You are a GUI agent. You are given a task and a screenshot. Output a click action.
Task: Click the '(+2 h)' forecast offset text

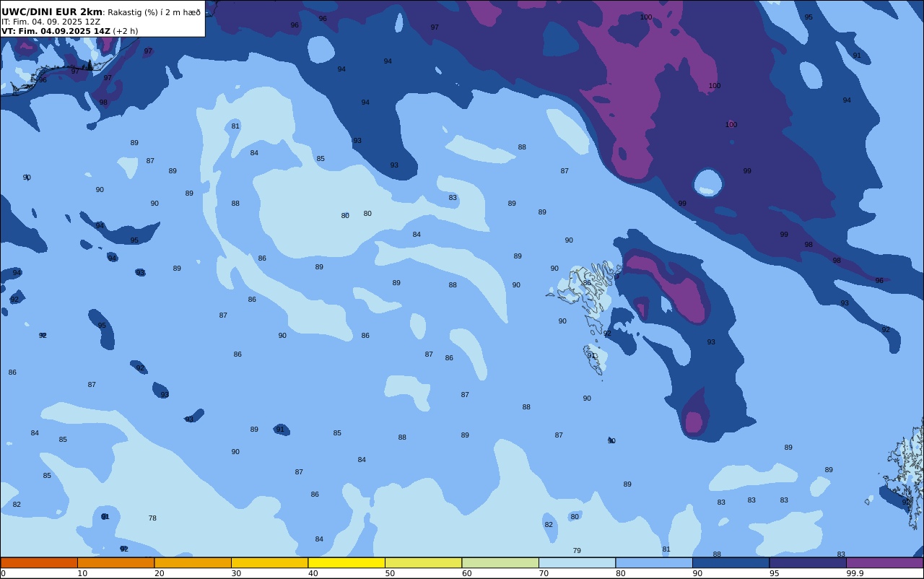click(x=126, y=31)
